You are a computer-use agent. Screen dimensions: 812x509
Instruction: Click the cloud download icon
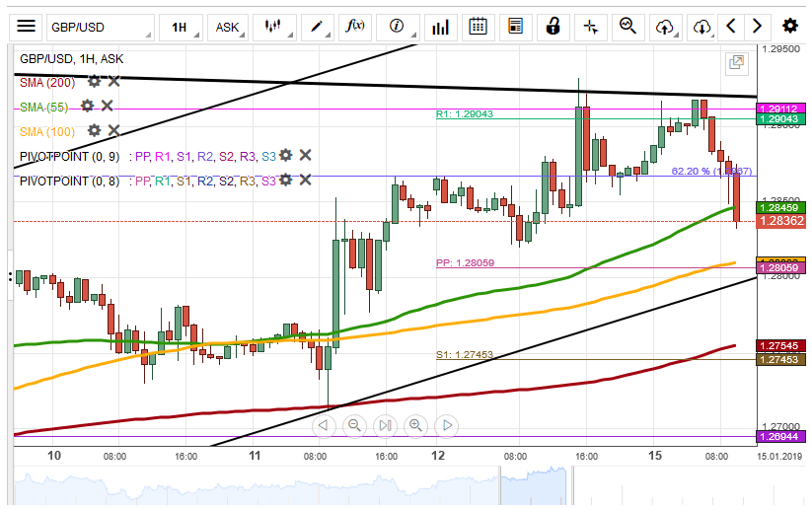coord(701,27)
